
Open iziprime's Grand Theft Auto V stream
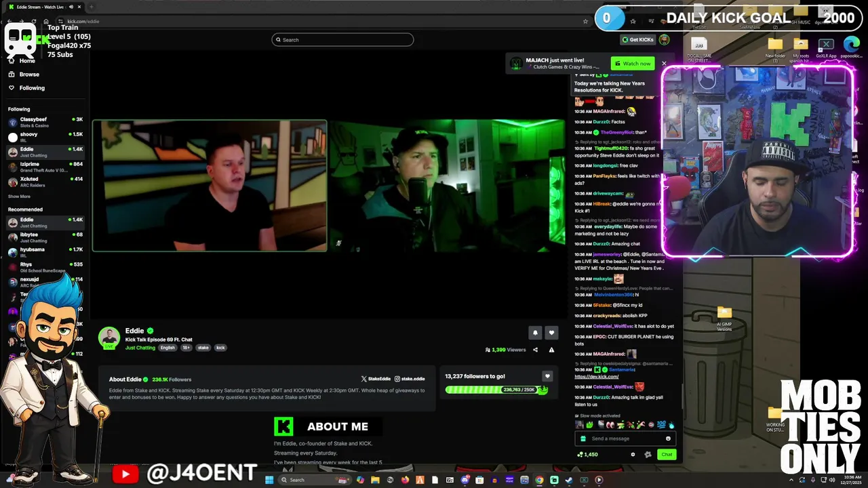tap(45, 167)
